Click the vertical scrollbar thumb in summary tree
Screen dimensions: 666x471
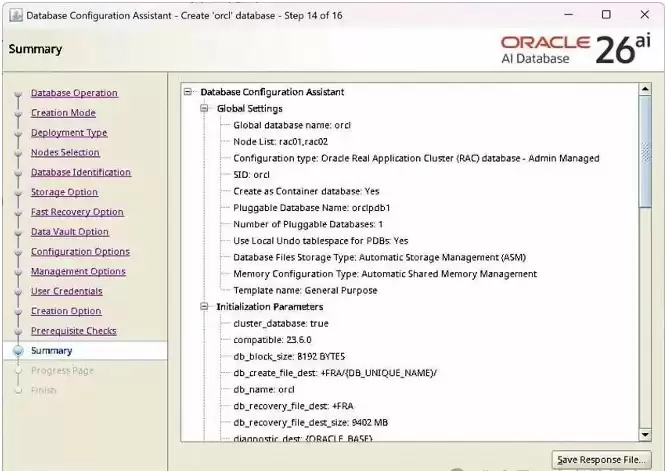coord(645,152)
